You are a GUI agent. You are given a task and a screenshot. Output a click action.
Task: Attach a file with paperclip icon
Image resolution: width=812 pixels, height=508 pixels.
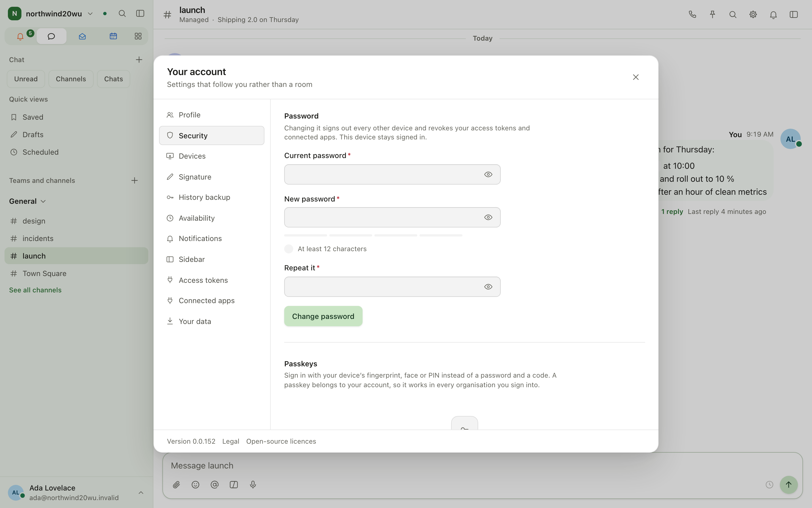point(176,485)
